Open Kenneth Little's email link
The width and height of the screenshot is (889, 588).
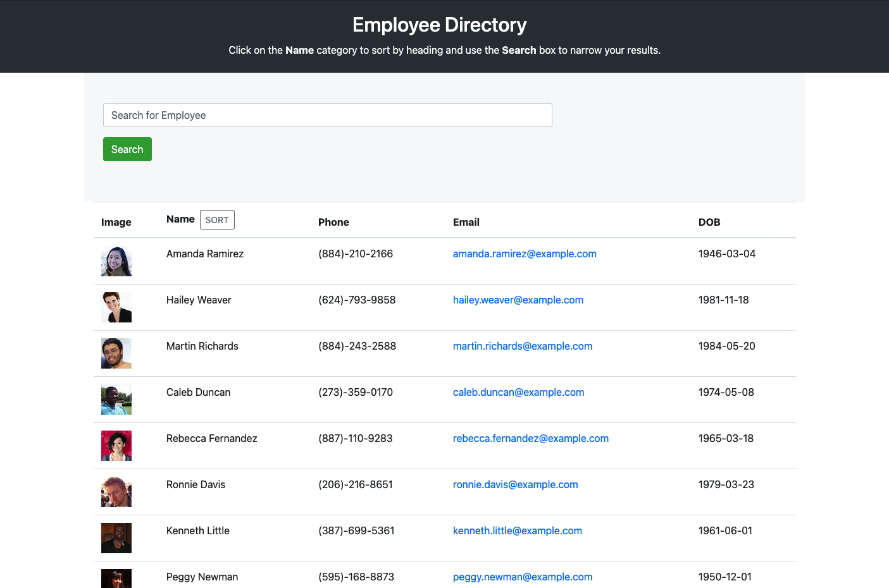click(518, 530)
